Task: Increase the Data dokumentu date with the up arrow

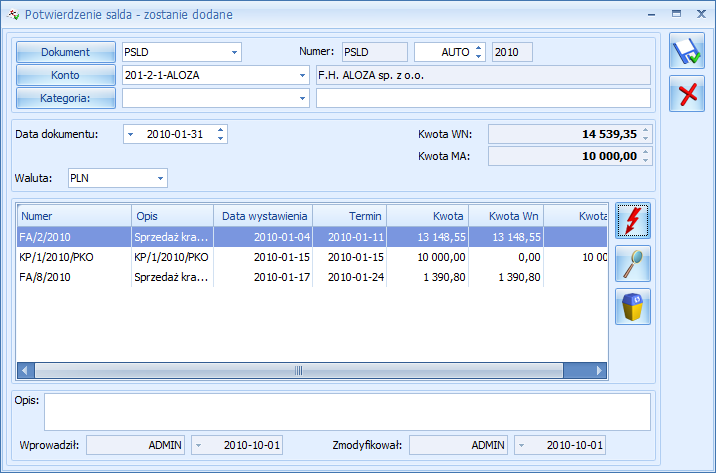Action: coord(221,130)
